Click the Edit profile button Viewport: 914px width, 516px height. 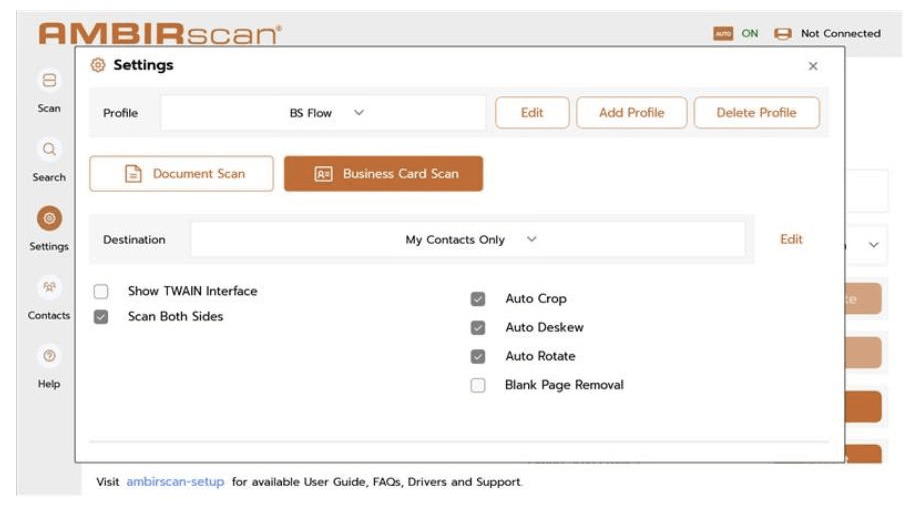[532, 113]
